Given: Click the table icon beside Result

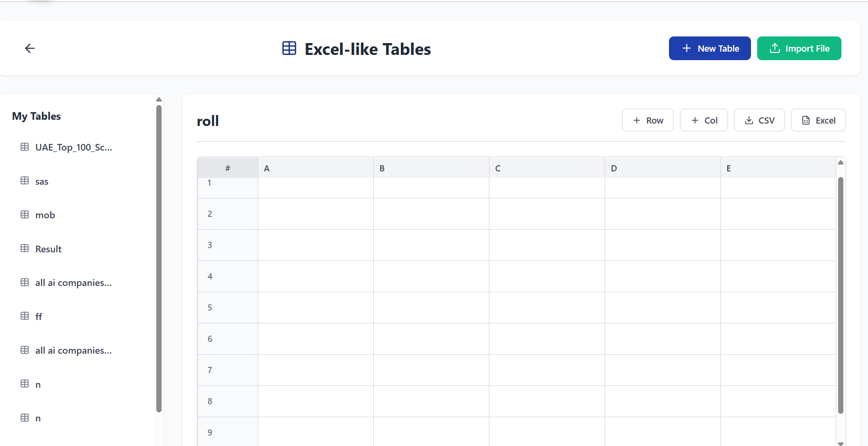Looking at the screenshot, I should (25, 249).
